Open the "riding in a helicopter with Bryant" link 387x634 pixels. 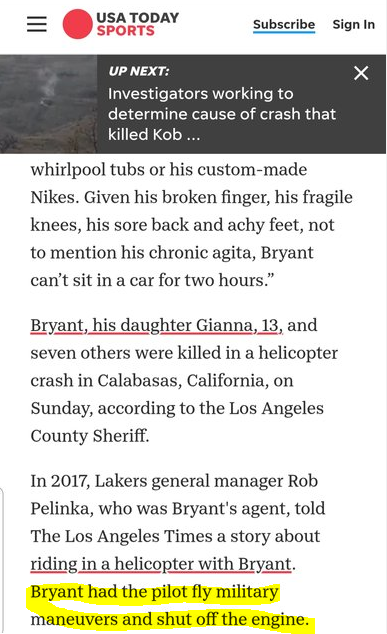click(x=161, y=564)
